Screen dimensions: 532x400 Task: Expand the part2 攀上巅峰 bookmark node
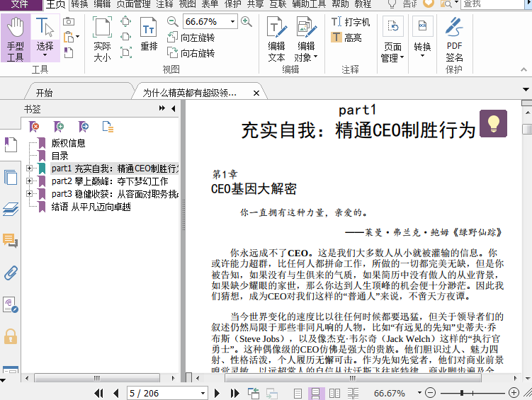pos(29,181)
